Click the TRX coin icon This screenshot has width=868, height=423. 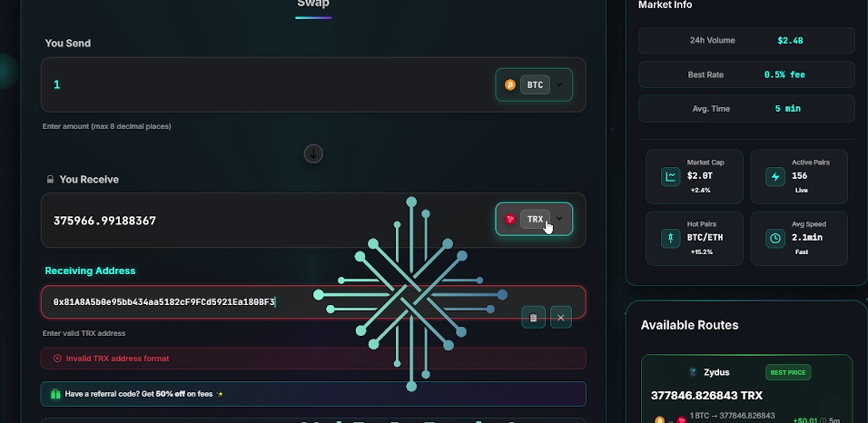click(510, 220)
